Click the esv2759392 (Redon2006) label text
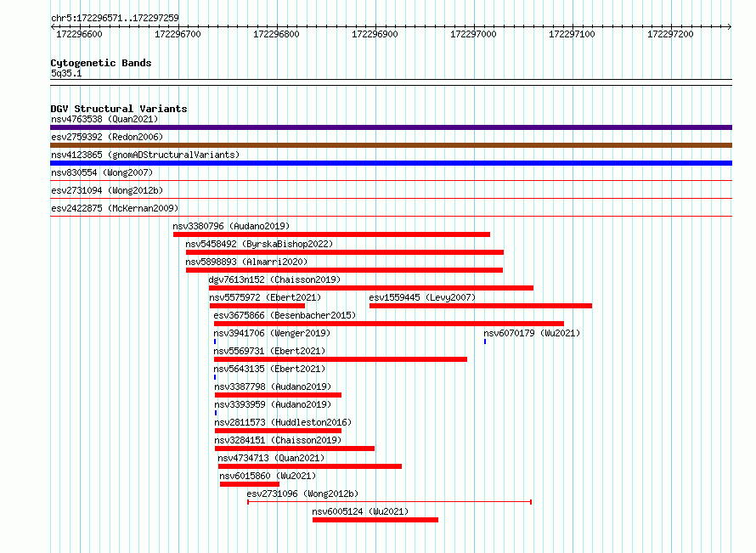 (107, 137)
